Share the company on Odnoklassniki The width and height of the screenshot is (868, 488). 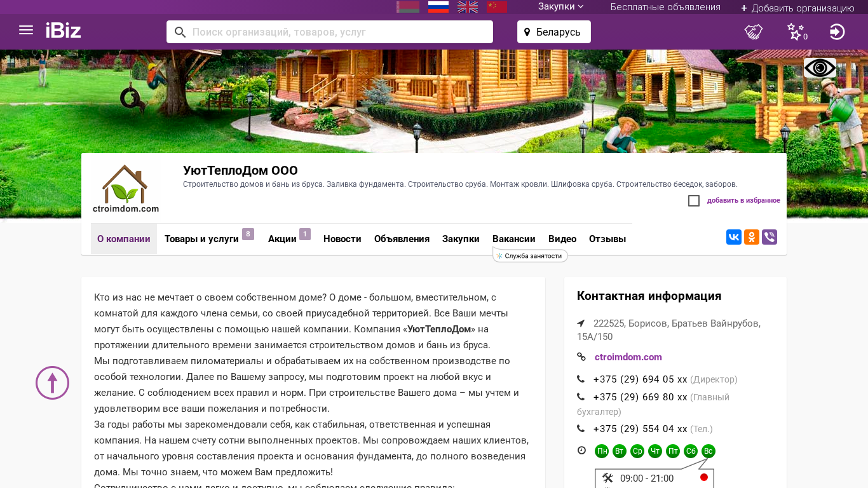click(752, 237)
